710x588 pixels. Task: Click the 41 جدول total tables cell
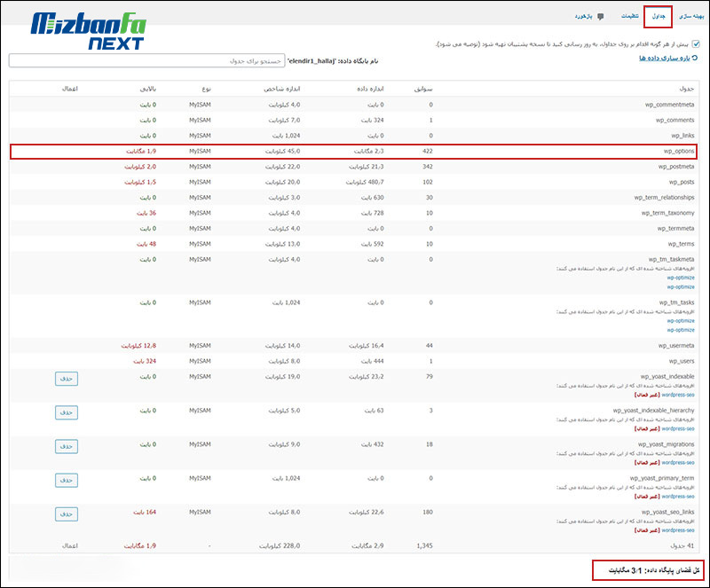point(682,546)
